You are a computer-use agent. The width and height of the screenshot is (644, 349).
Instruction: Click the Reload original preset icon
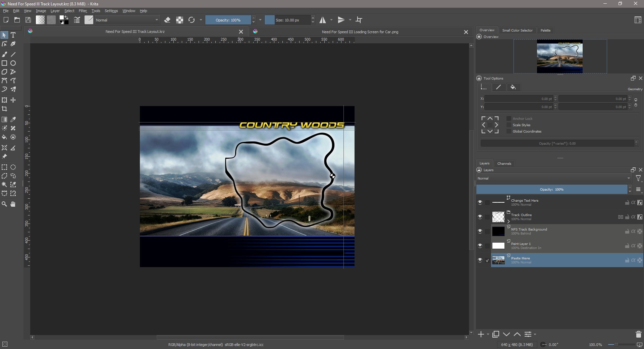(192, 20)
